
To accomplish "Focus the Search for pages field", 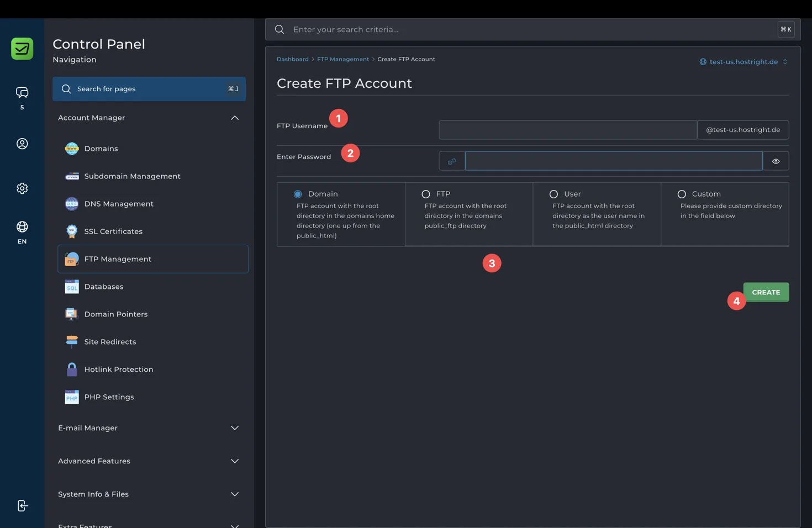I will tap(149, 89).
